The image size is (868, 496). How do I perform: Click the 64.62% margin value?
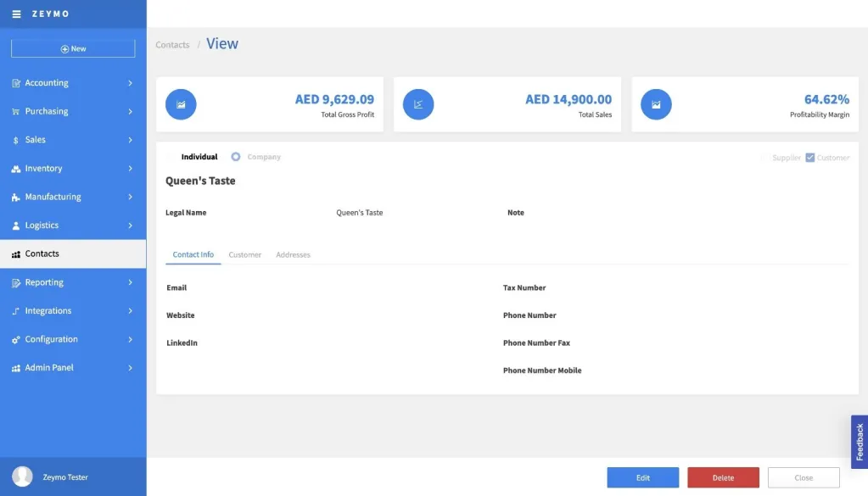pyautogui.click(x=826, y=99)
